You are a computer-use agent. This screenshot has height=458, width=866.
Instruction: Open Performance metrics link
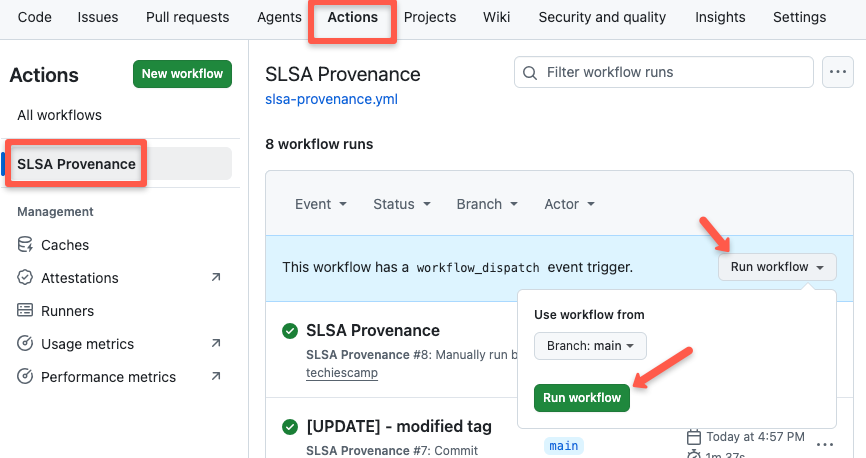(x=108, y=377)
